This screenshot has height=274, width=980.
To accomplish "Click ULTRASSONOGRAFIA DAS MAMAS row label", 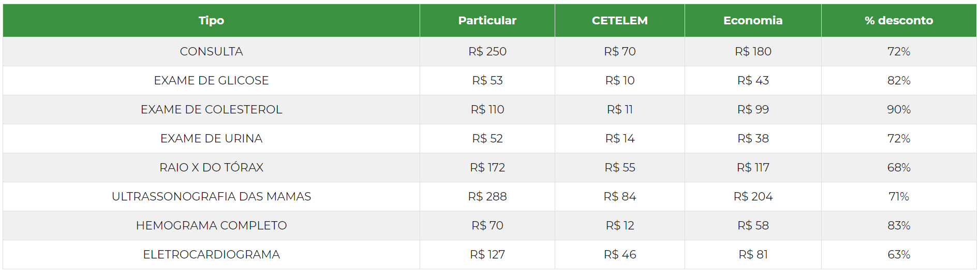I will 211,196.
